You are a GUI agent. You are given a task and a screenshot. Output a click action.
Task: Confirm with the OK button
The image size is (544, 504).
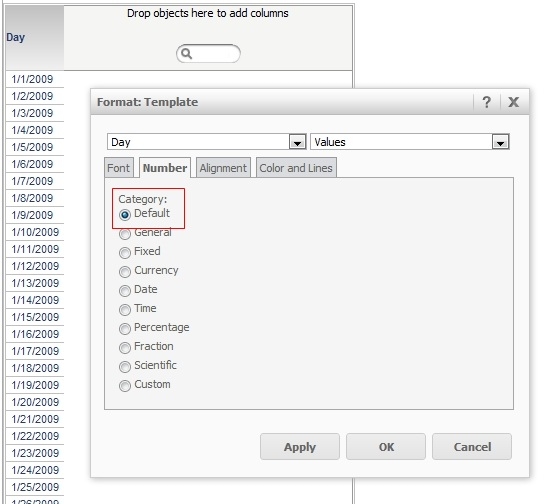[x=386, y=446]
